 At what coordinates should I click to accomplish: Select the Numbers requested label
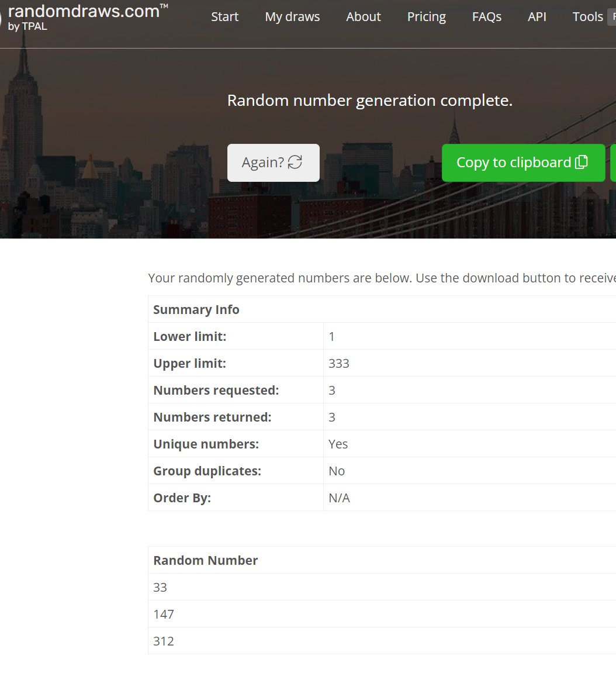pos(216,390)
